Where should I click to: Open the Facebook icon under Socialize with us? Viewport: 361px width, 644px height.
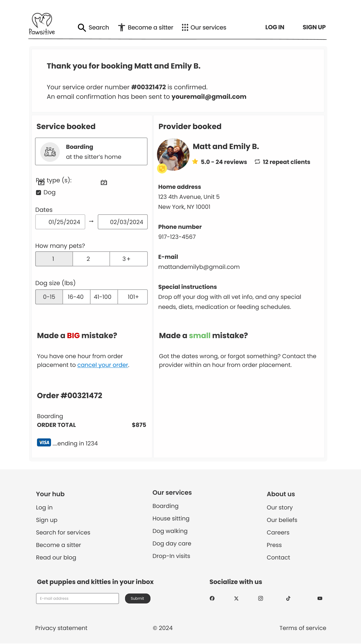212,598
